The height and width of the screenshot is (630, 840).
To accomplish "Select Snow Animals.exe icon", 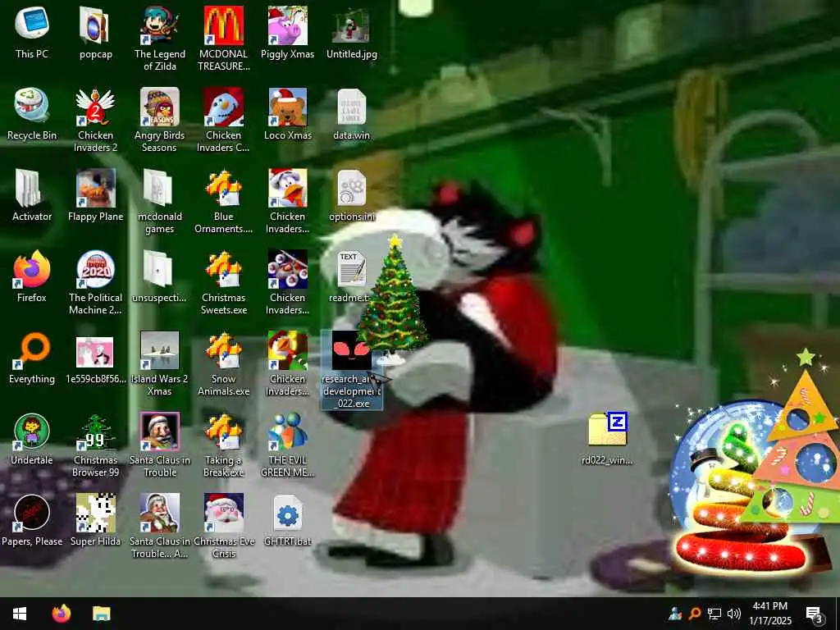I will point(223,363).
